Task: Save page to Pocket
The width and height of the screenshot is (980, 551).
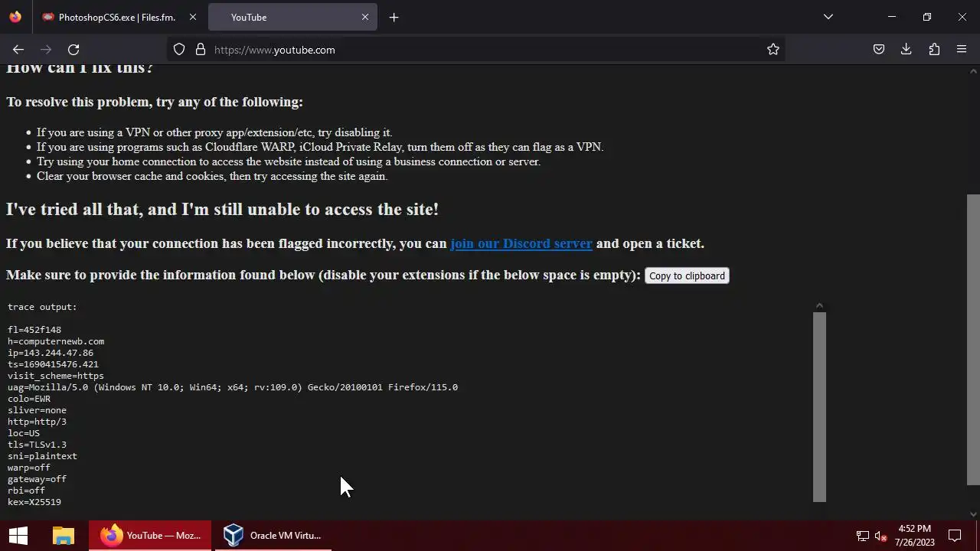Action: point(879,50)
